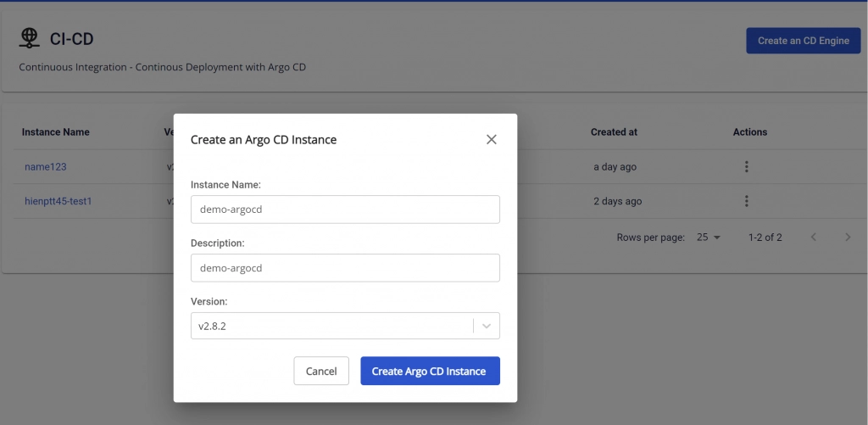Click Create an CD Engine button
The height and width of the screenshot is (425, 868).
(x=804, y=41)
